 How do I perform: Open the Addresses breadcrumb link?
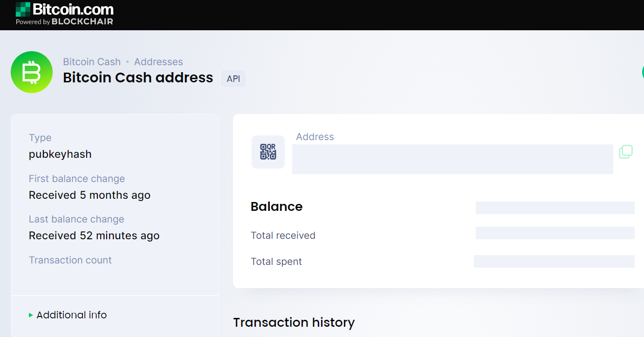tap(158, 62)
